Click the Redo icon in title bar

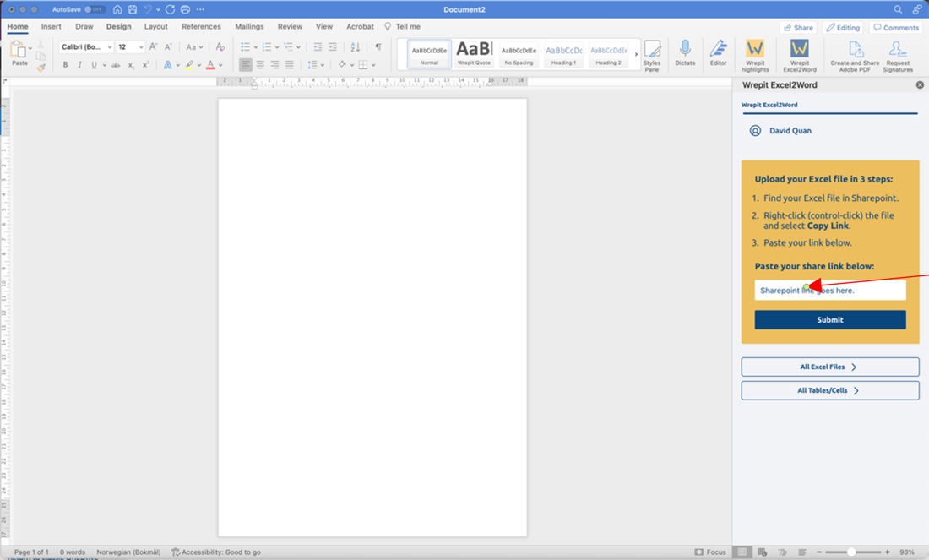tap(170, 9)
